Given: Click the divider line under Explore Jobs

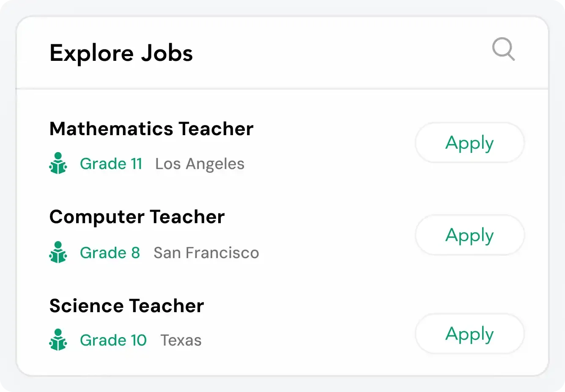Looking at the screenshot, I should point(282,89).
